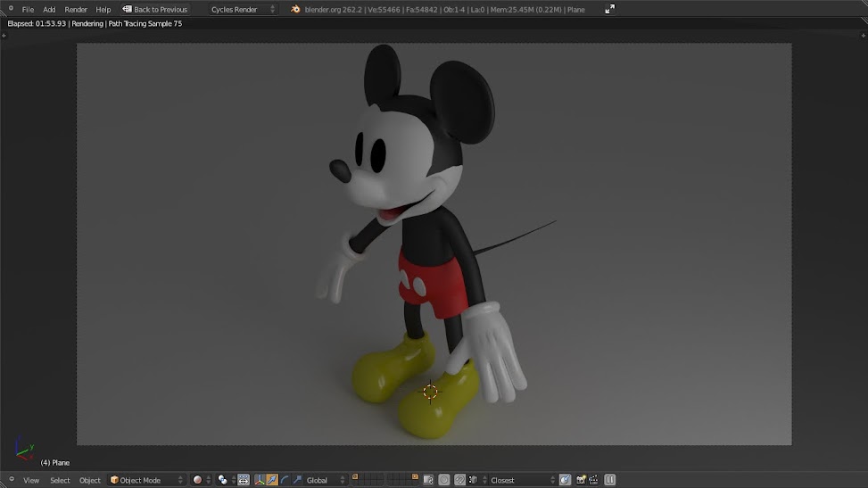This screenshot has height=488, width=868.
Task: Open the File menu
Action: [28, 9]
